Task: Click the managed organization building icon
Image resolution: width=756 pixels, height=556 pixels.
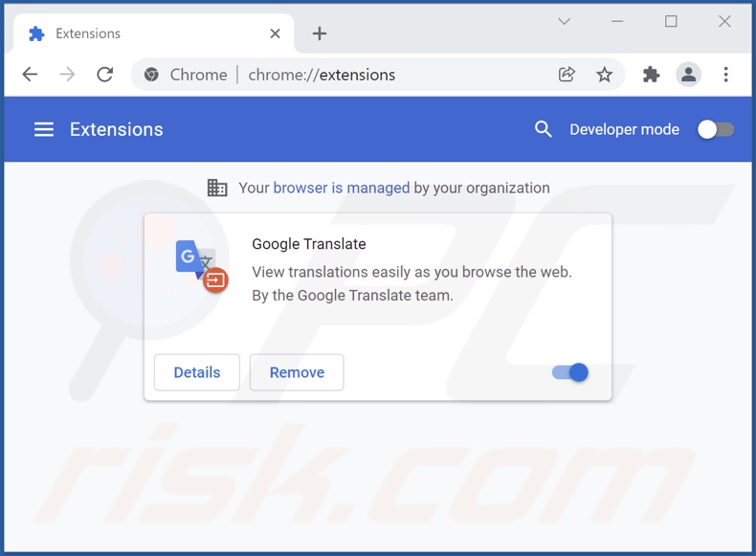Action: [217, 188]
